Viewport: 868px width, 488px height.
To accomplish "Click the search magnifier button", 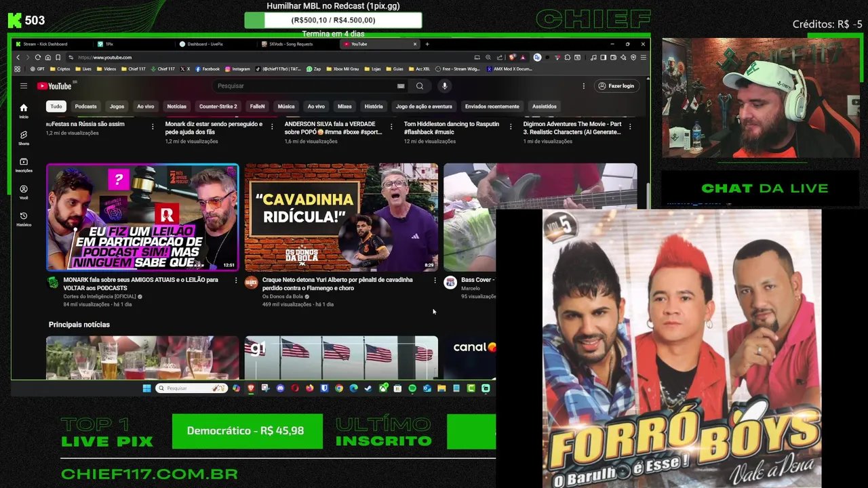I will 420,86.
